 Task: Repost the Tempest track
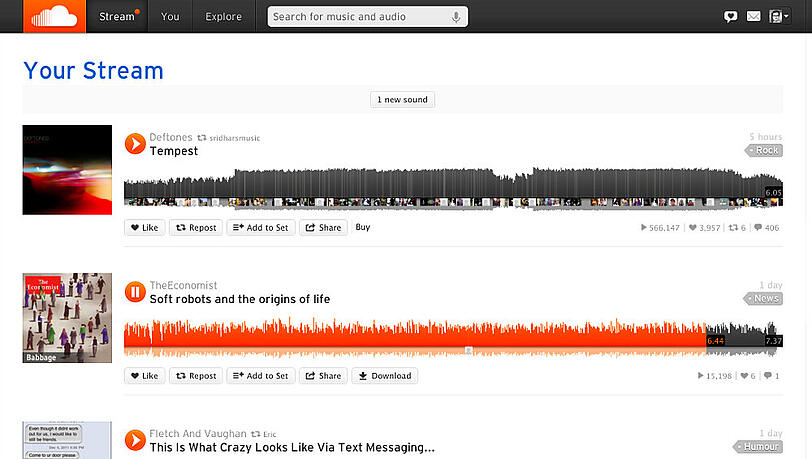(x=196, y=227)
